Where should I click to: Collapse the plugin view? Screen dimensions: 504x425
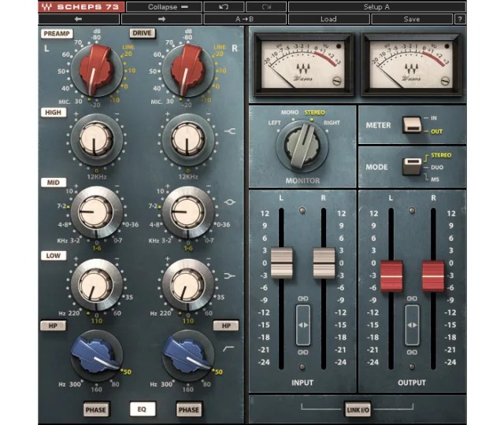click(164, 7)
